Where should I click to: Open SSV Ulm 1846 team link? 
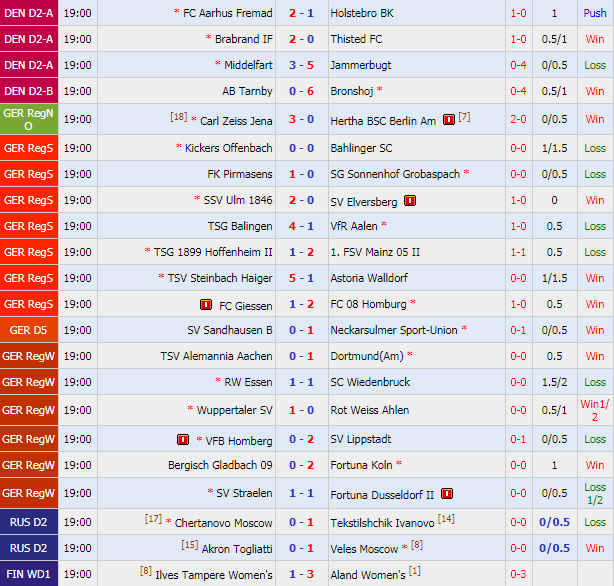pyautogui.click(x=238, y=200)
